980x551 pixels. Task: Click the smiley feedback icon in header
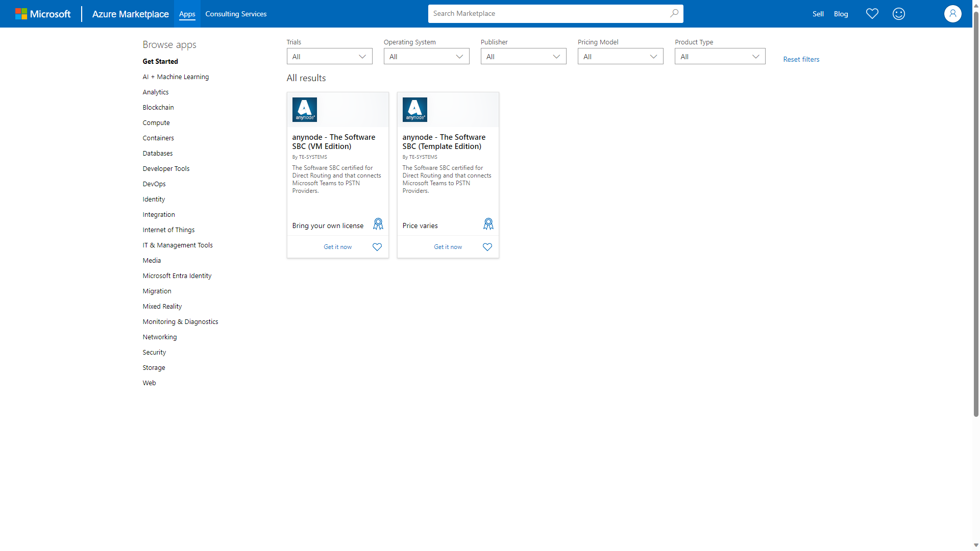click(899, 13)
